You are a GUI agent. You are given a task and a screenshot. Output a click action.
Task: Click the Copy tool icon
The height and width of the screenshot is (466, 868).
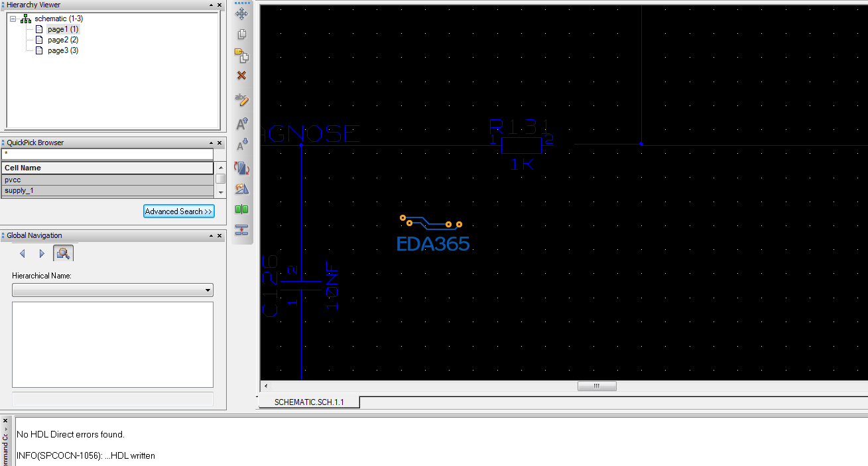click(241, 34)
